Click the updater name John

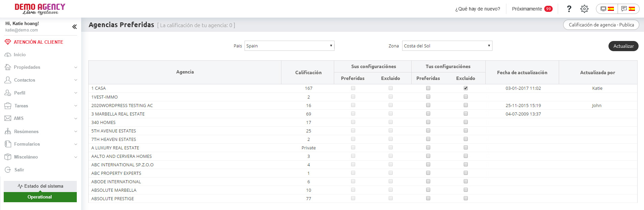[597, 106]
